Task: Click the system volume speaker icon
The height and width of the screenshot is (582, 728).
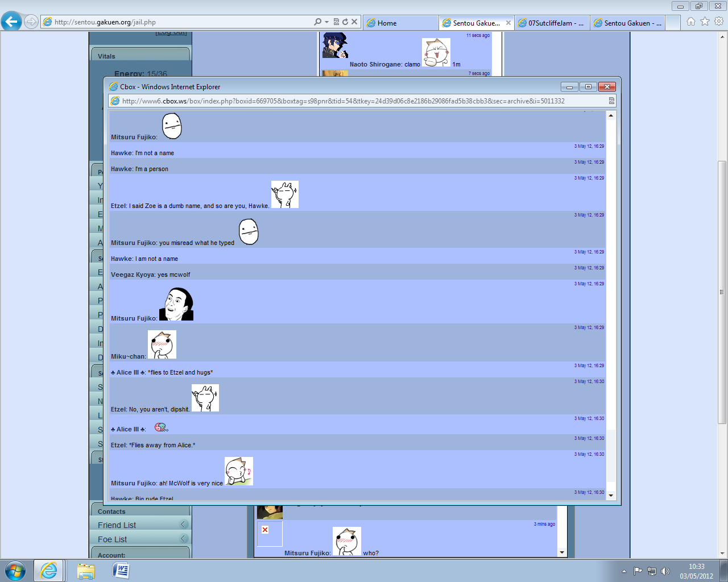Action: click(x=665, y=571)
